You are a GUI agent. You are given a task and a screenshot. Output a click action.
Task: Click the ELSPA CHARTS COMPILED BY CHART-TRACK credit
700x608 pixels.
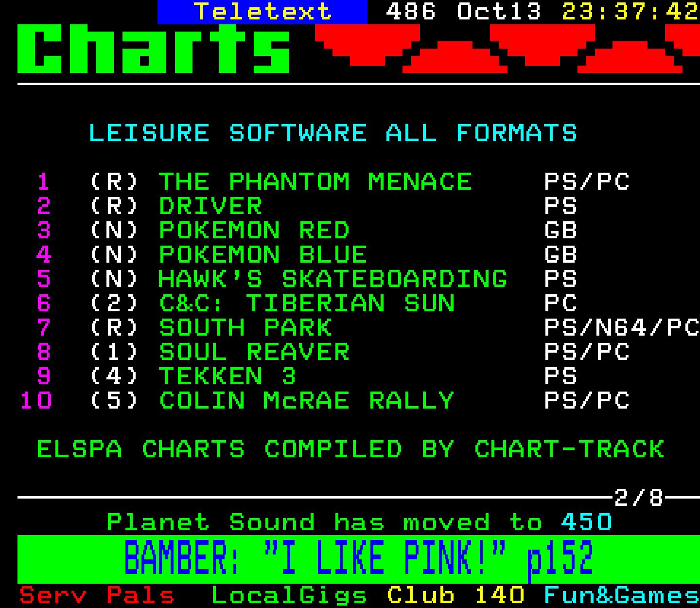350,449
